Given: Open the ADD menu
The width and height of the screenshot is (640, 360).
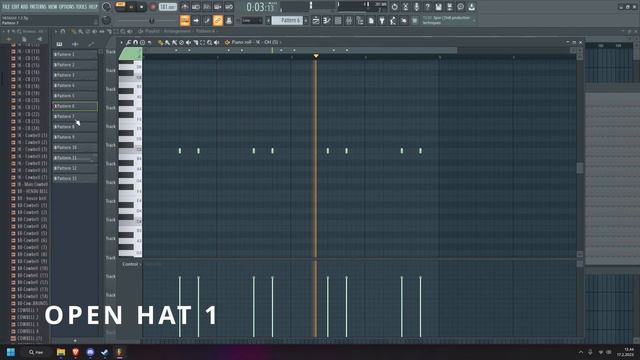Looking at the screenshot, I should coord(24,7).
